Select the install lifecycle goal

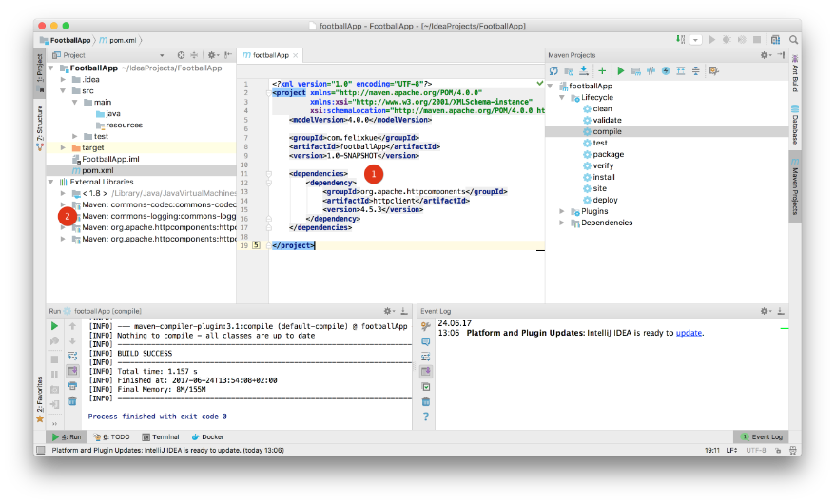click(603, 177)
